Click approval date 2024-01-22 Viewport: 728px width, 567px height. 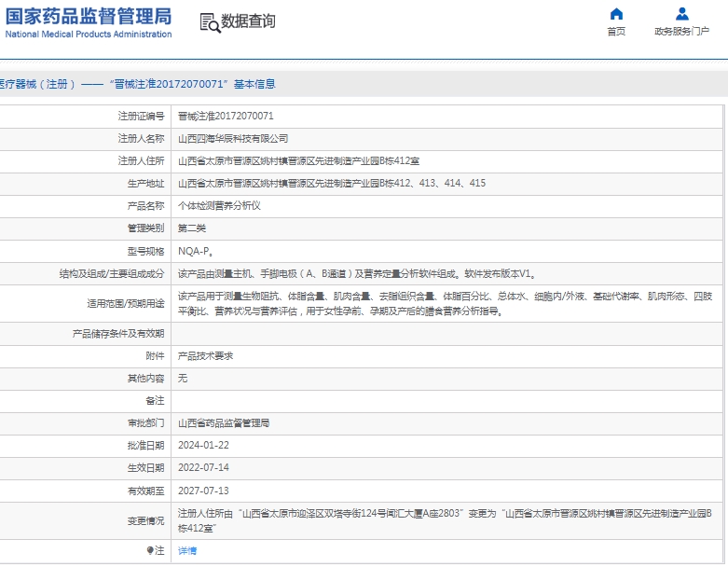click(x=203, y=446)
